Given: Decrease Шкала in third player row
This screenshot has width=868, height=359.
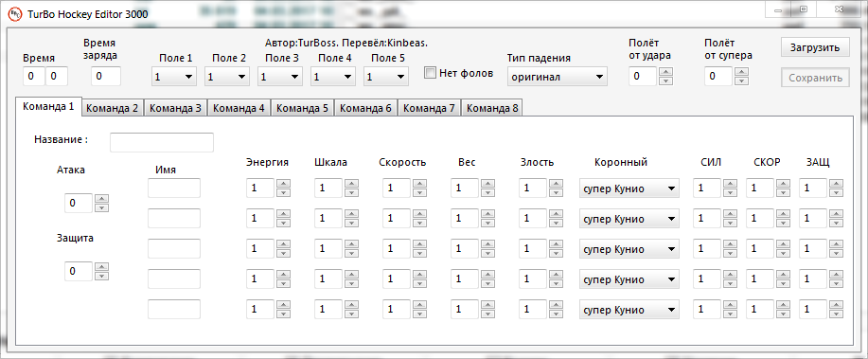Looking at the screenshot, I should pos(351,253).
